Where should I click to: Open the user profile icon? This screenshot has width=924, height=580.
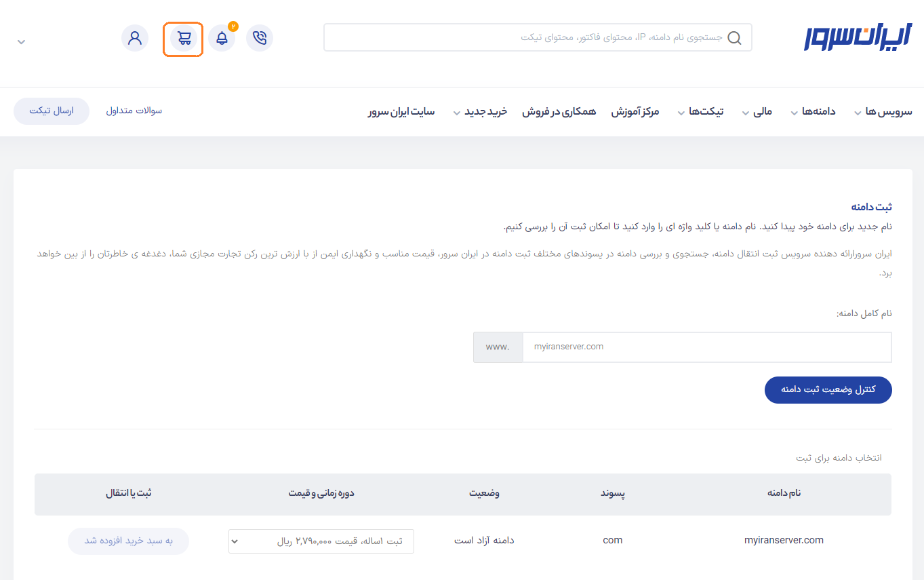click(135, 38)
